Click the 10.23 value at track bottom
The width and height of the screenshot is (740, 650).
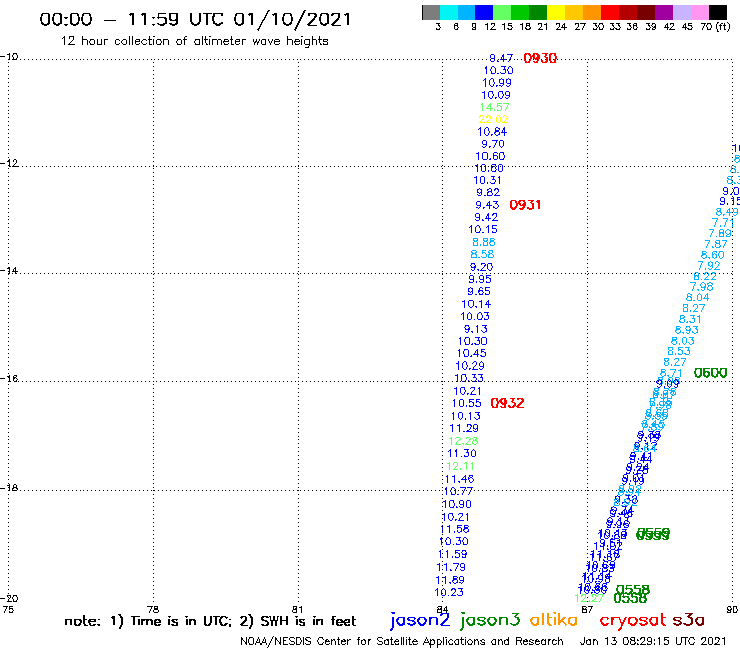[x=449, y=592]
